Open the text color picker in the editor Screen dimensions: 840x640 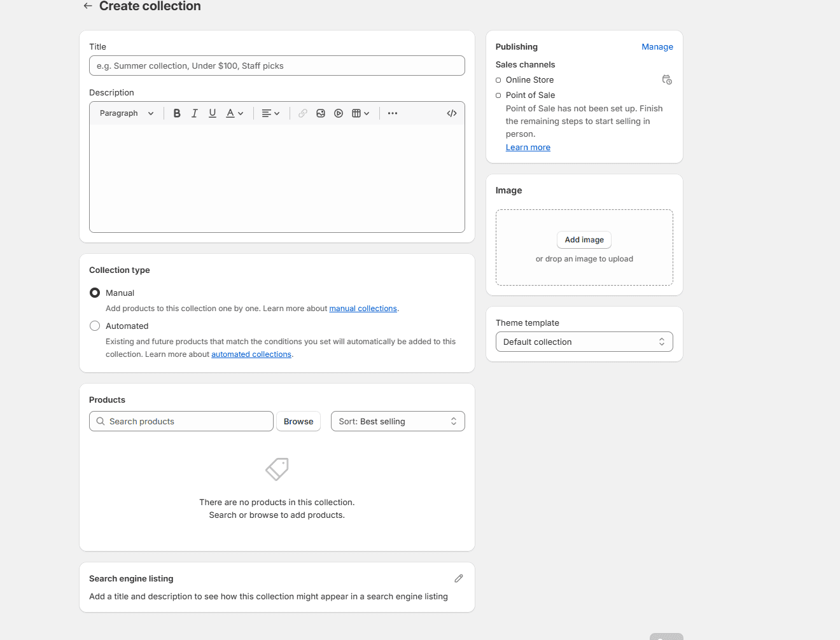pyautogui.click(x=234, y=113)
